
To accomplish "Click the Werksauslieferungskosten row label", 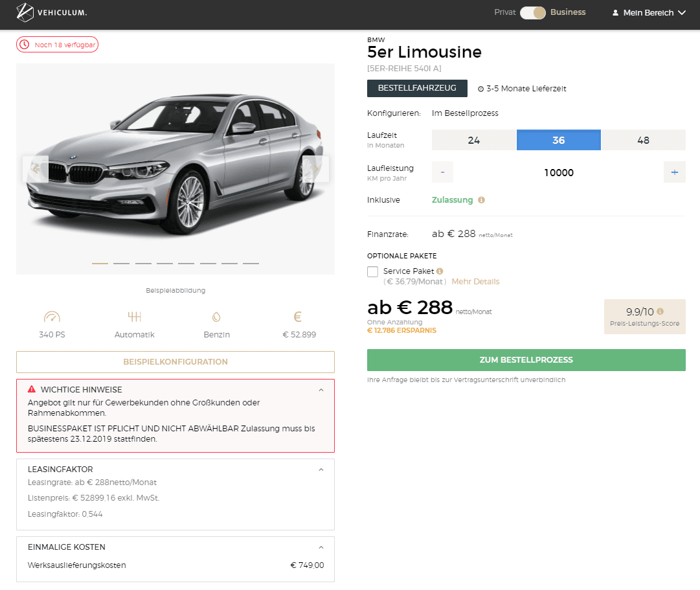I will (77, 565).
